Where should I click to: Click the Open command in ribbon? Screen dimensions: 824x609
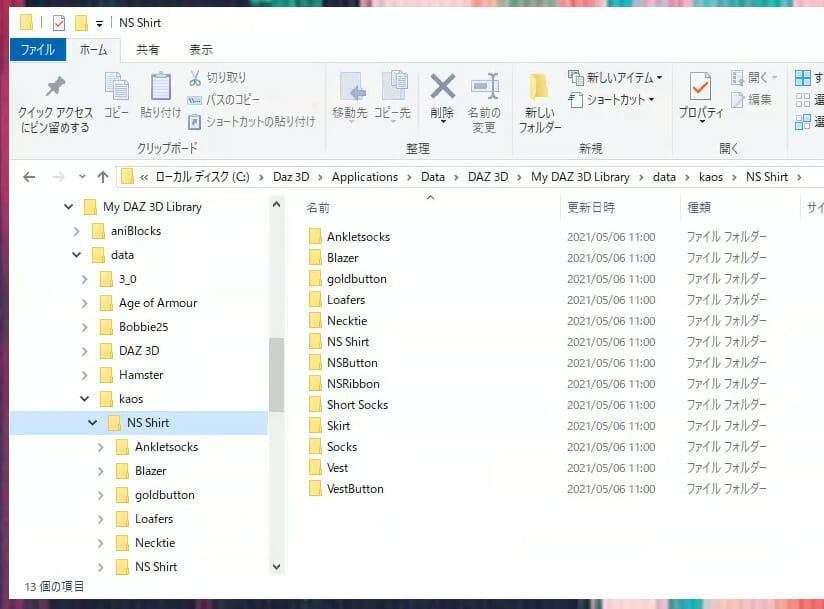[754, 78]
